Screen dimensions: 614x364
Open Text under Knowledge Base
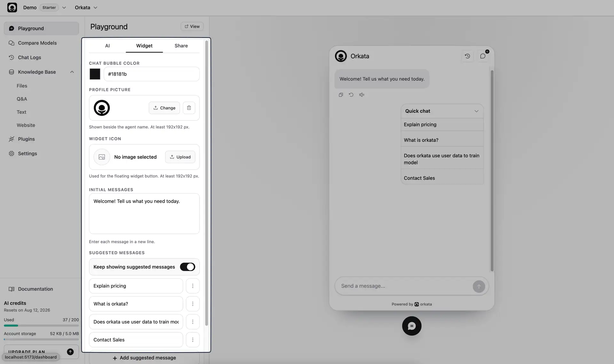tap(21, 112)
